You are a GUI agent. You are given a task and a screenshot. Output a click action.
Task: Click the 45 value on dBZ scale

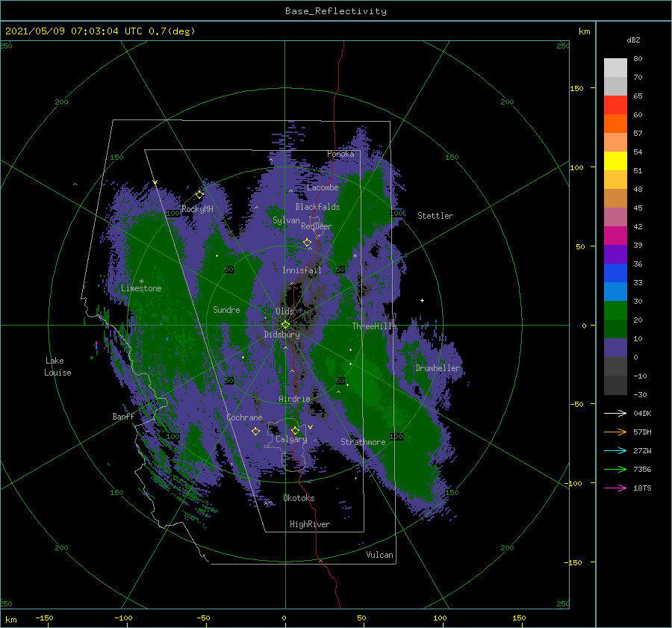click(x=638, y=208)
